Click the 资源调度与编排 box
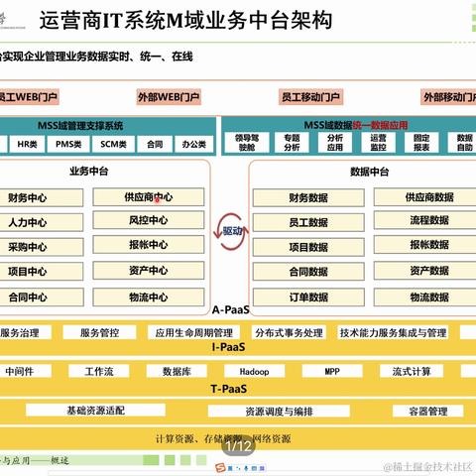 pos(279,412)
